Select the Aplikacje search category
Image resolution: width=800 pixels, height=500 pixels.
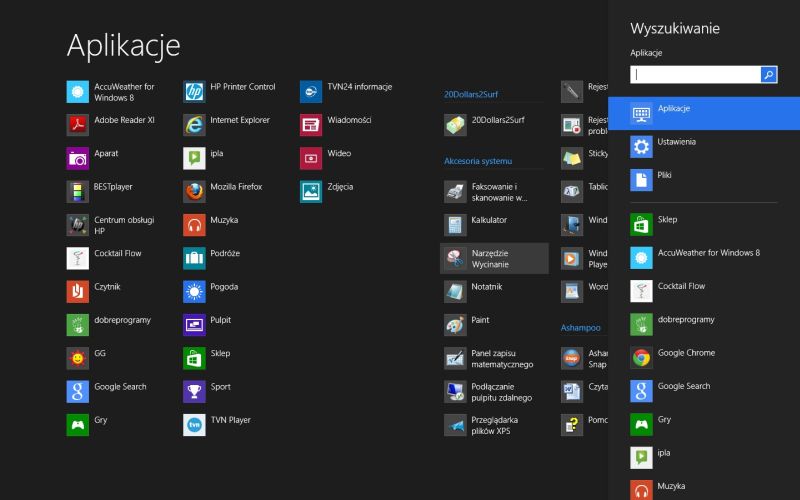click(x=704, y=113)
